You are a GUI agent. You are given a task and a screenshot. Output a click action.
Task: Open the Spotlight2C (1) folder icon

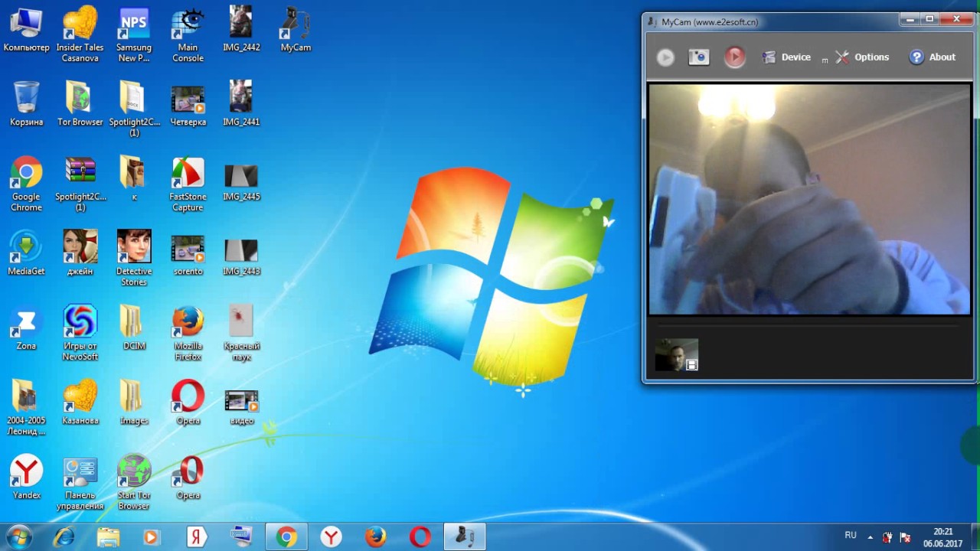(x=134, y=109)
